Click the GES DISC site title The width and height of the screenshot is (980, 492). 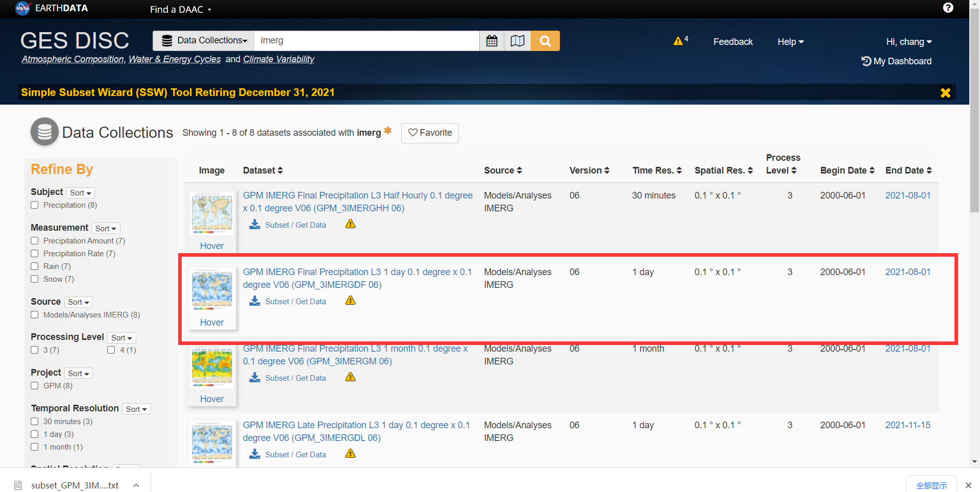point(75,40)
